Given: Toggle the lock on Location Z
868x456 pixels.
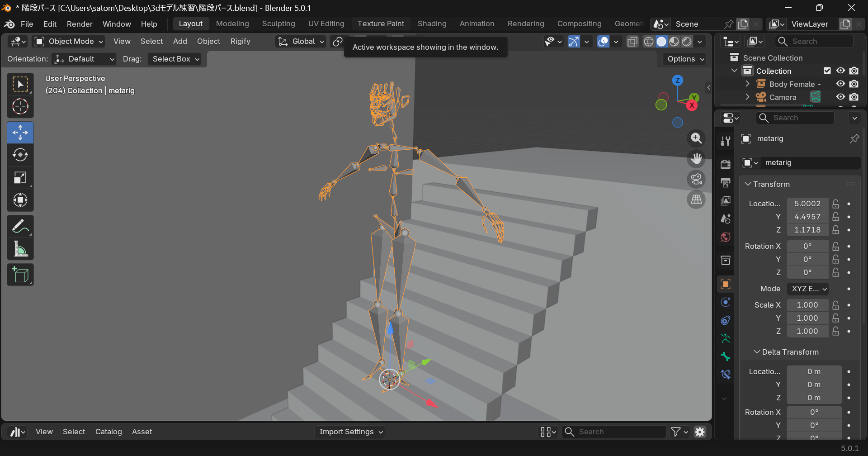Looking at the screenshot, I should (x=836, y=230).
